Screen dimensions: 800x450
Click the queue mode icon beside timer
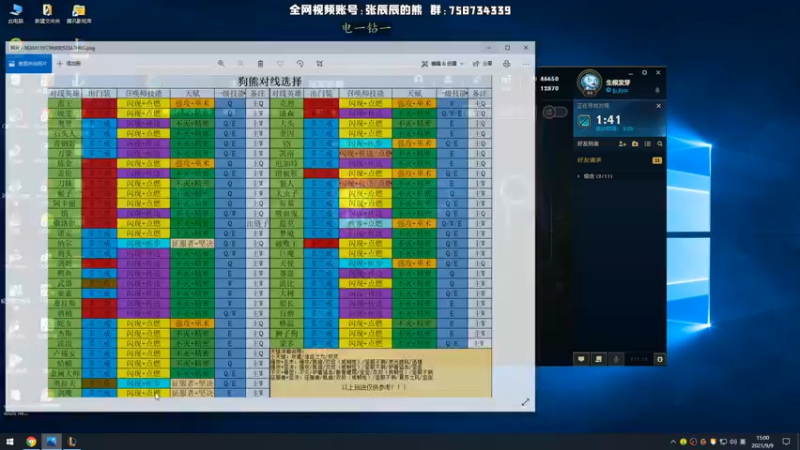click(x=584, y=121)
